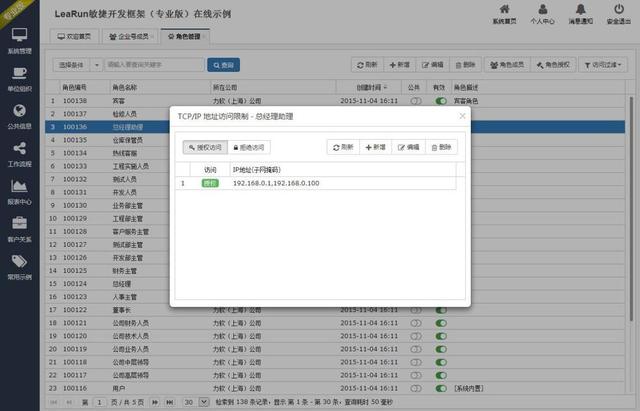Toggle 有效 switch for row 100119
Viewport: 640px width, 411px height.
[x=441, y=349]
